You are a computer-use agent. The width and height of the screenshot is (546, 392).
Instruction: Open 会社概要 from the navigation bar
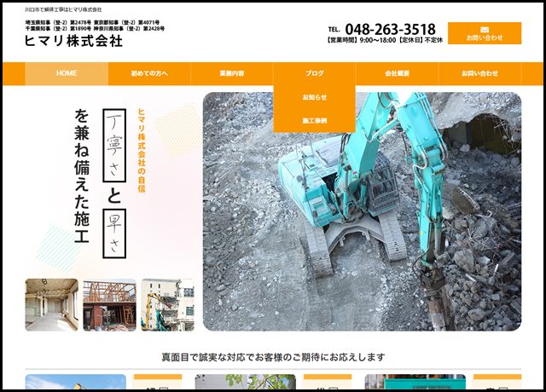pos(397,74)
